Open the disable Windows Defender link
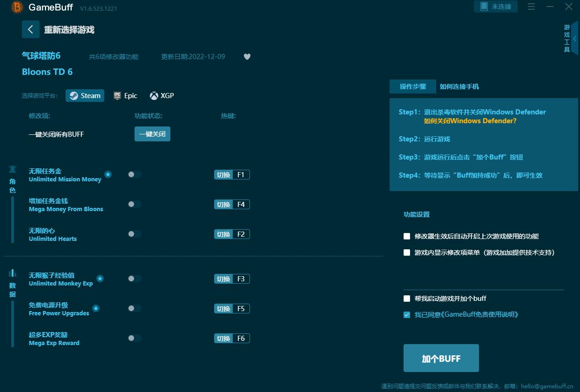The height and width of the screenshot is (392, 580). coord(470,121)
